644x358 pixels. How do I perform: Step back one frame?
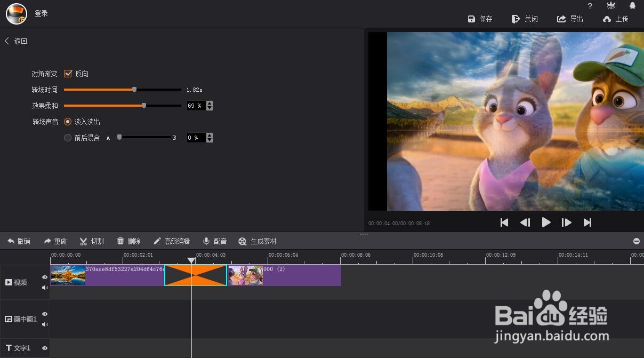525,222
